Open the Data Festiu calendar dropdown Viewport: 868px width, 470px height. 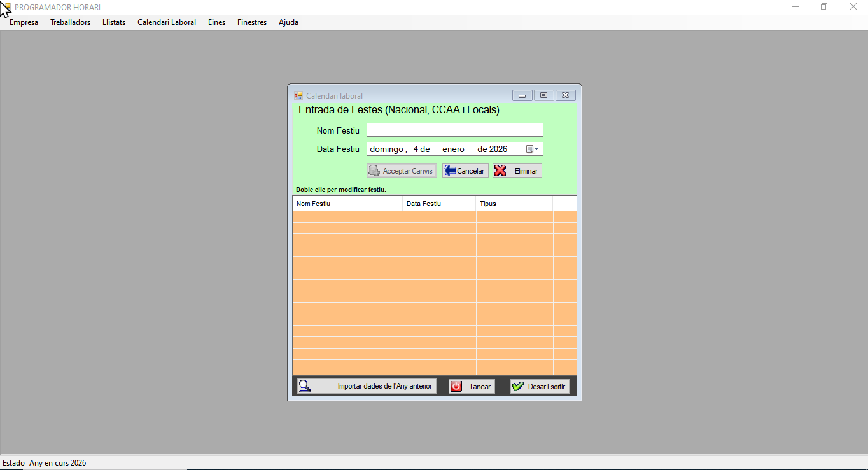pos(533,149)
